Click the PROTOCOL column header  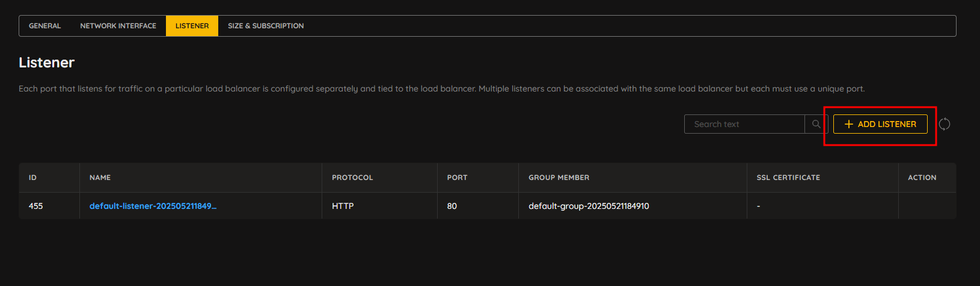click(352, 178)
